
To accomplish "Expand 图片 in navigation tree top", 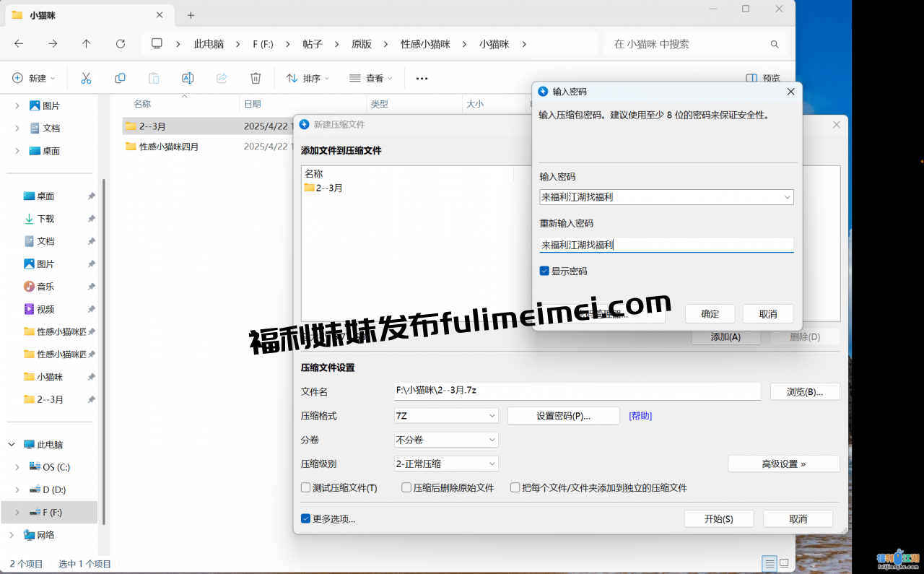I will (17, 105).
